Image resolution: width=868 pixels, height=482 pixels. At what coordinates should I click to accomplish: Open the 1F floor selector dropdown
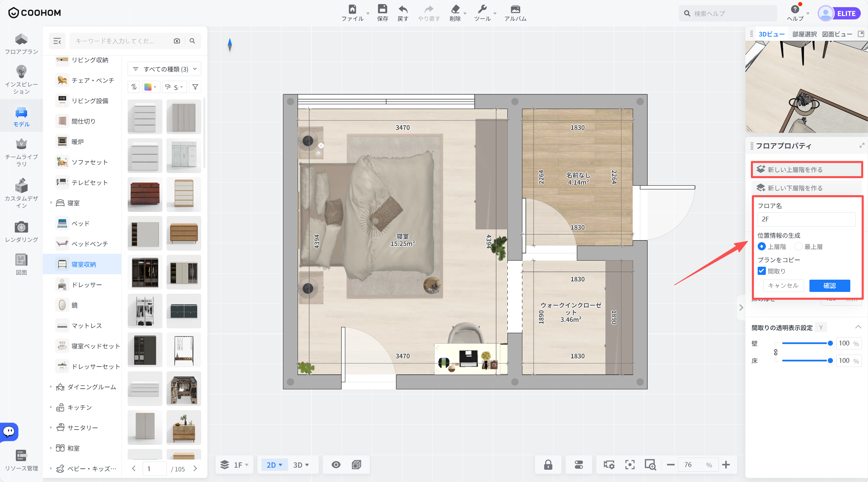[235, 465]
